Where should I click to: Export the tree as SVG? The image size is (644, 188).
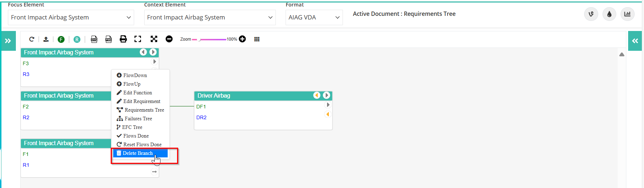click(x=94, y=39)
